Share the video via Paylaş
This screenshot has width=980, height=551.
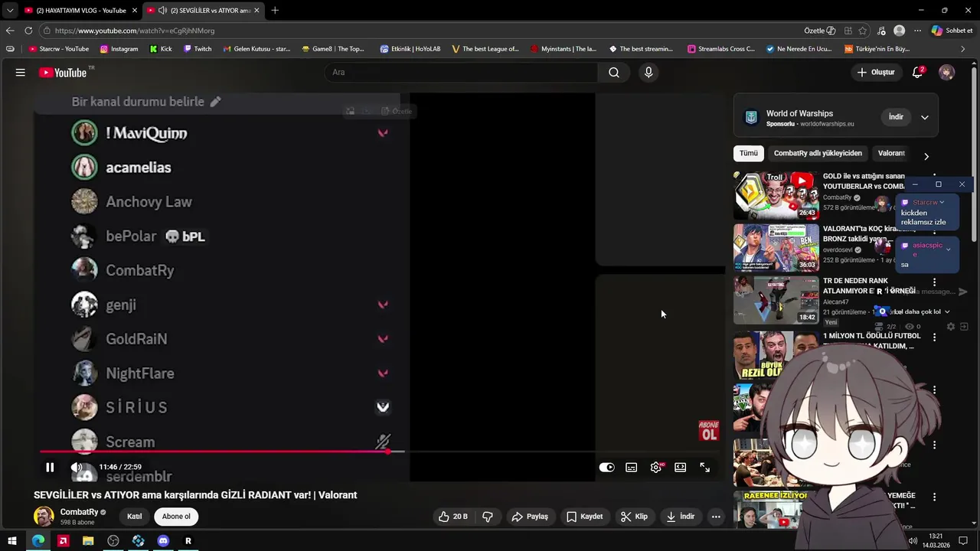pyautogui.click(x=530, y=517)
